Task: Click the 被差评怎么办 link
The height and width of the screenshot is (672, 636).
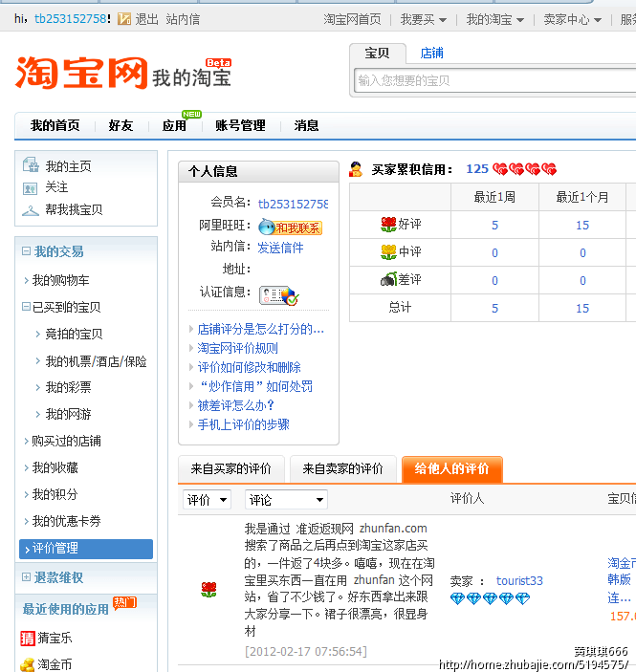Action: [235, 405]
